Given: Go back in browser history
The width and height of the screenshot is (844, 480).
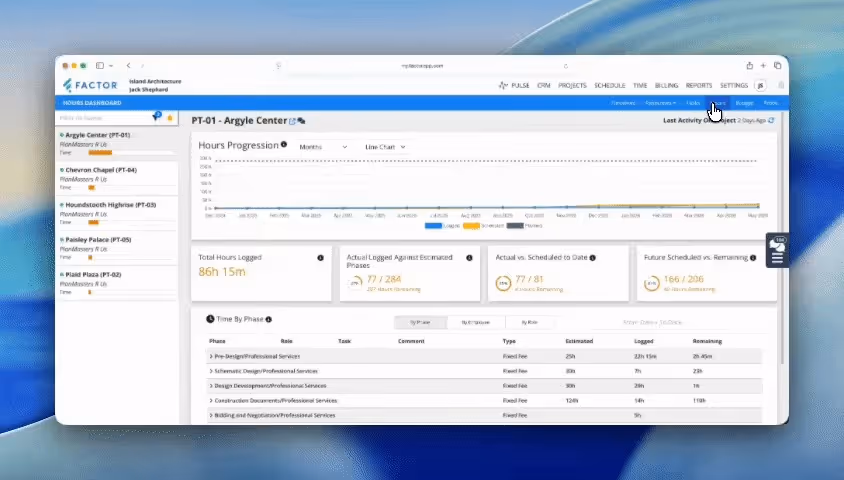Looking at the screenshot, I should tap(129, 66).
